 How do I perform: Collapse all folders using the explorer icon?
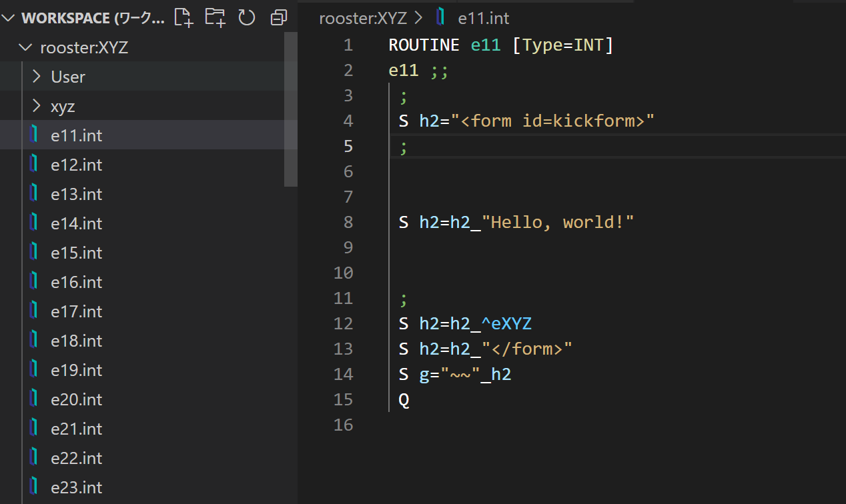coord(279,17)
